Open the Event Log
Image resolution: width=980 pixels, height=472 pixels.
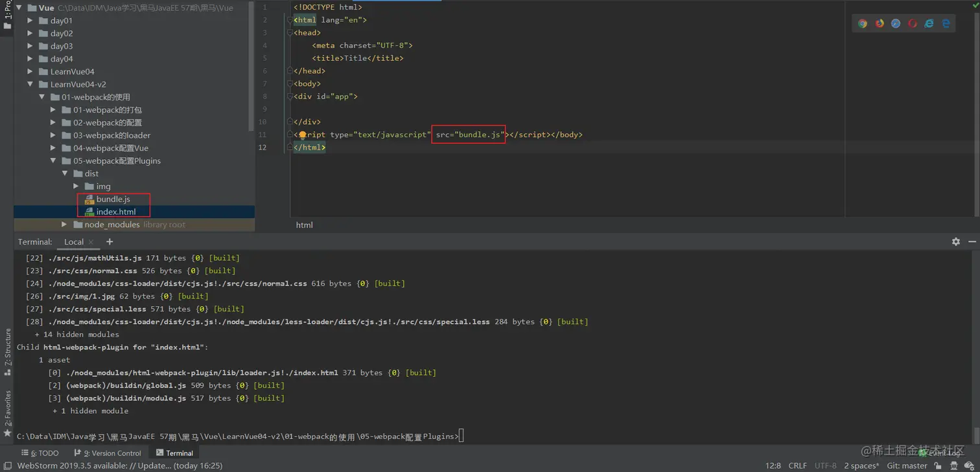(x=940, y=453)
